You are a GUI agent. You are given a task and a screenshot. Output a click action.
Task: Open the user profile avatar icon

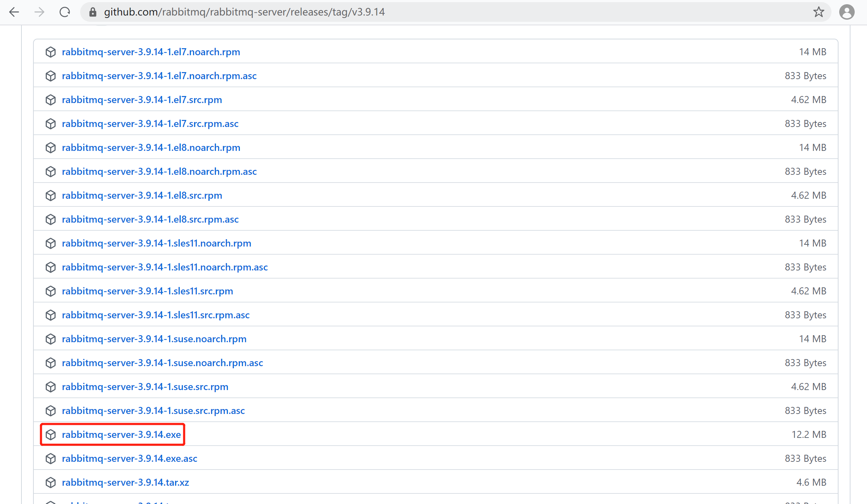847,12
